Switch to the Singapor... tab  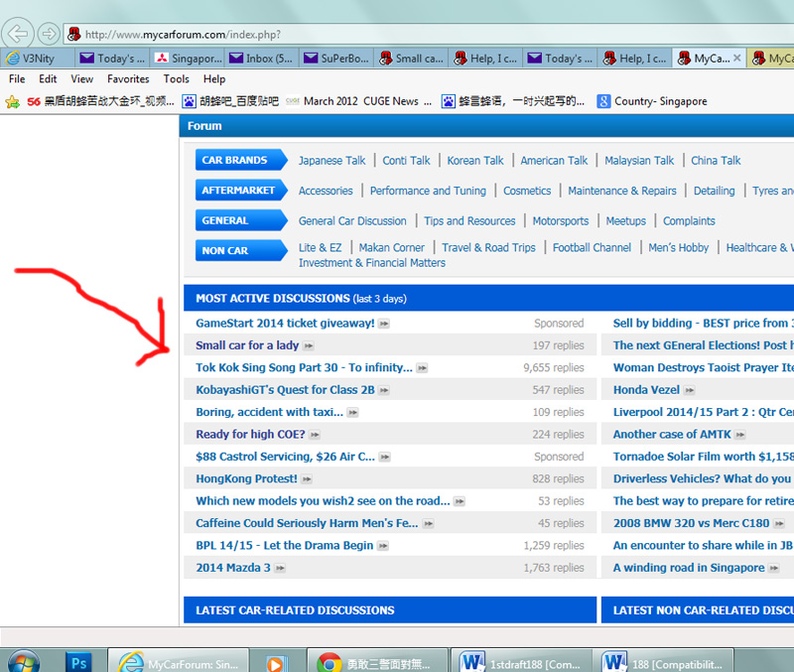188,59
